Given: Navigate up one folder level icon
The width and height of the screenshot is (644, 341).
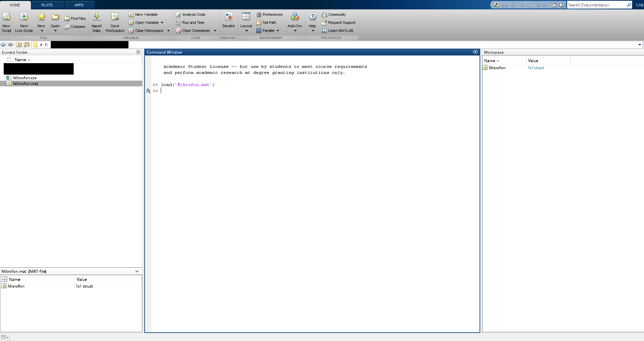Looking at the screenshot, I should [19, 45].
